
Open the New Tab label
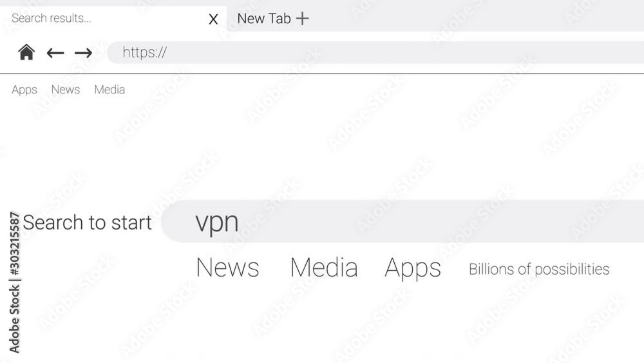click(264, 19)
